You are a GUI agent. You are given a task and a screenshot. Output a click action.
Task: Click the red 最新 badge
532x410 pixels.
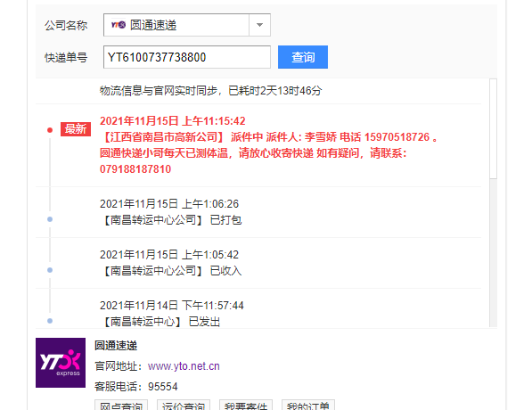pos(76,129)
